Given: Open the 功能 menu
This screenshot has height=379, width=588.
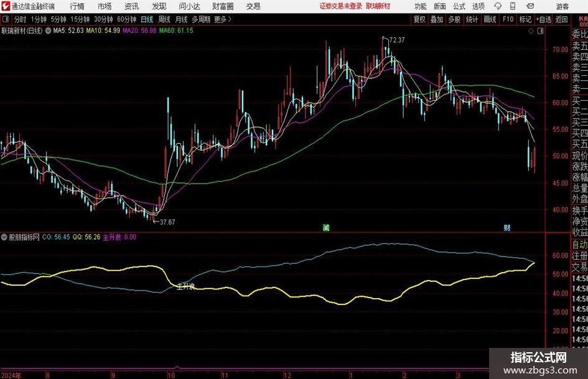Looking at the screenshot, I should click(421, 6).
